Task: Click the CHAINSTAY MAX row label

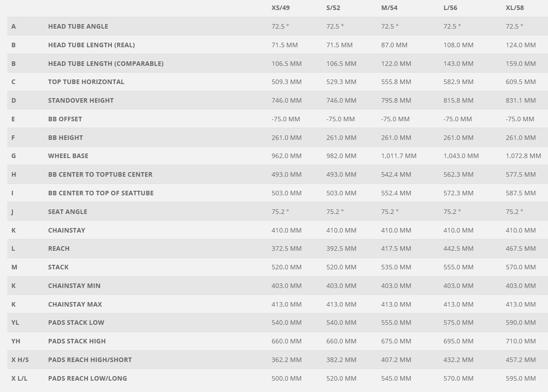Action: pos(75,304)
